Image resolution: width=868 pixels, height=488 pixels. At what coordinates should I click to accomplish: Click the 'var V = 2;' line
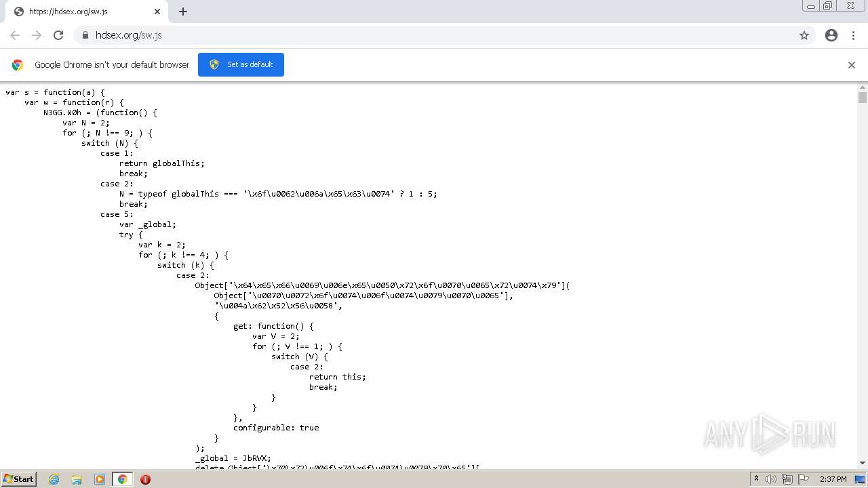pos(276,336)
